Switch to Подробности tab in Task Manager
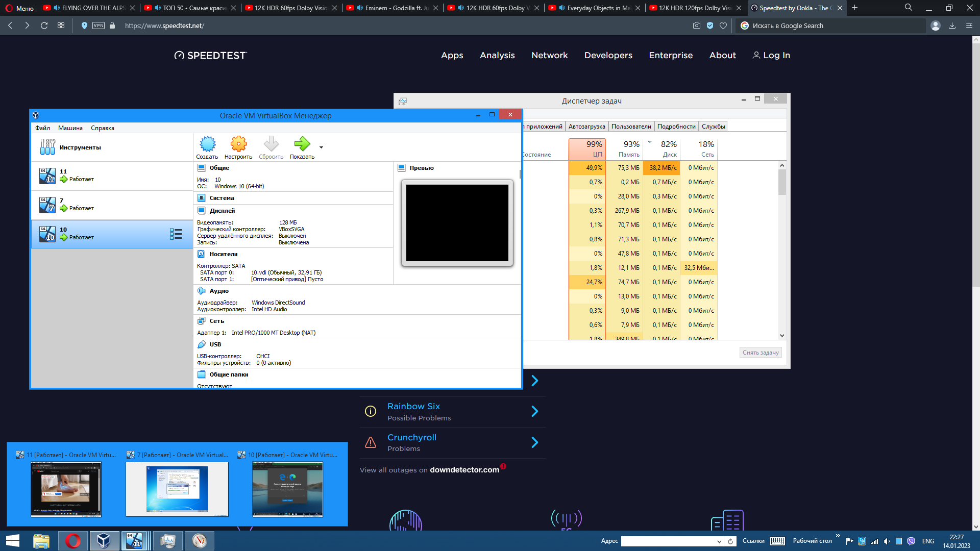Screen dimensions: 980x551 pyautogui.click(x=676, y=127)
